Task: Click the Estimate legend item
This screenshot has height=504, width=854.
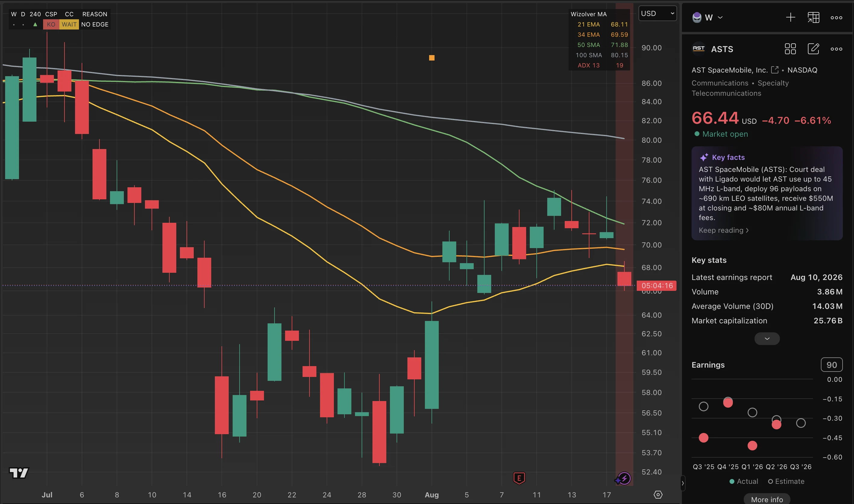Action: [786, 481]
